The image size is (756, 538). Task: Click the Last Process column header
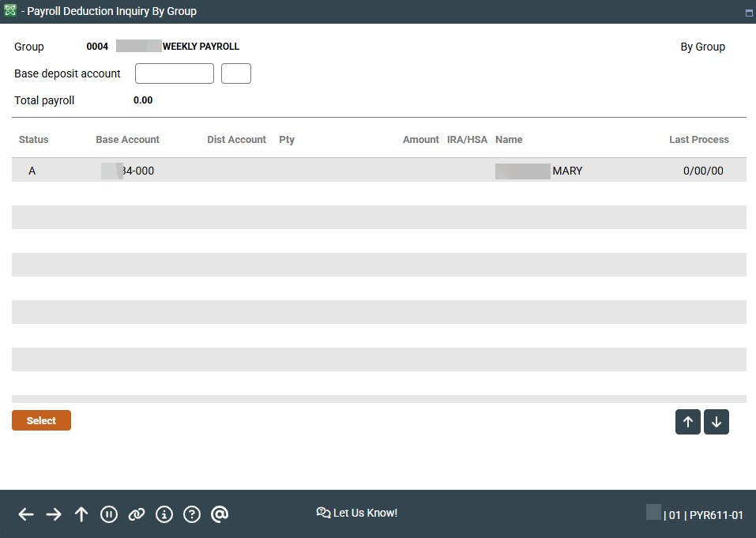tap(698, 140)
